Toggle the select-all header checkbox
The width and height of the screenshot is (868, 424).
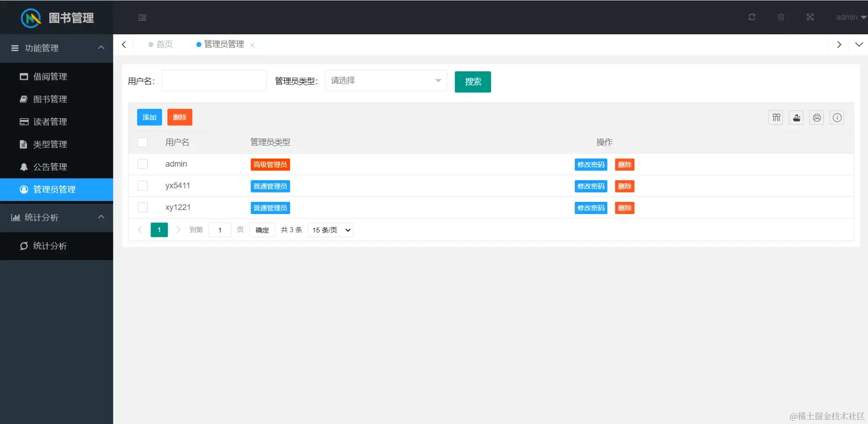coord(142,142)
